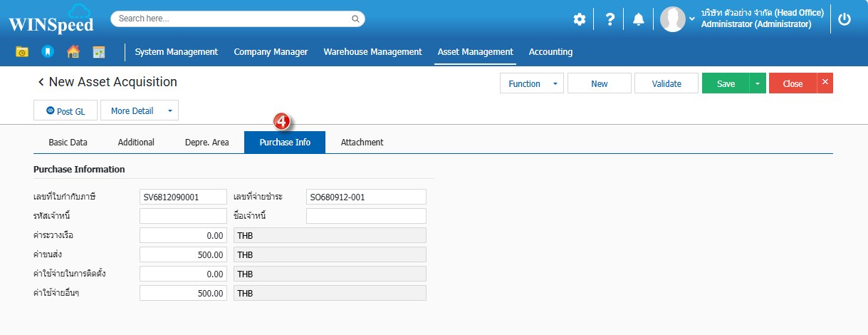This screenshot has width=868, height=335.
Task: Switch to the Depre. Area tab
Action: coord(206,143)
